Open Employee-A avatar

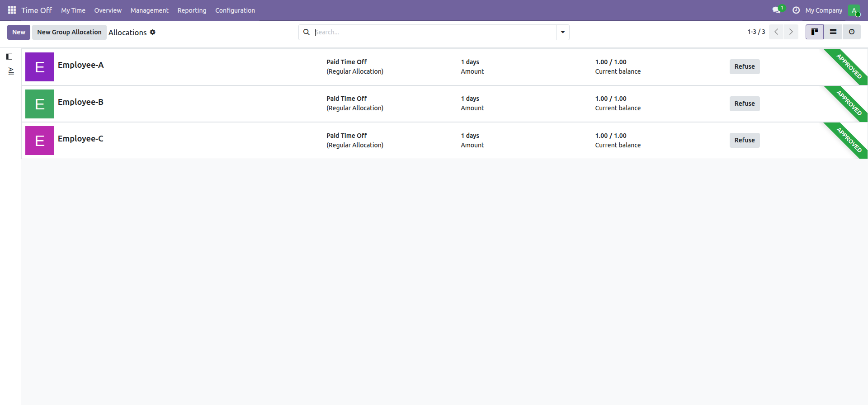[40, 67]
